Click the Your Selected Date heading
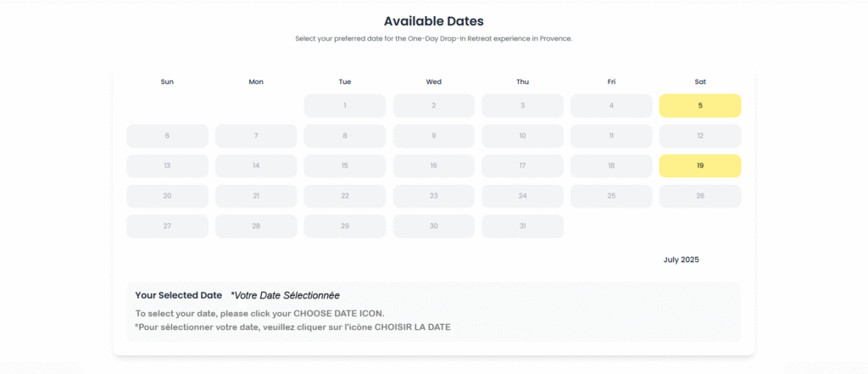This screenshot has height=374, width=868. [178, 295]
